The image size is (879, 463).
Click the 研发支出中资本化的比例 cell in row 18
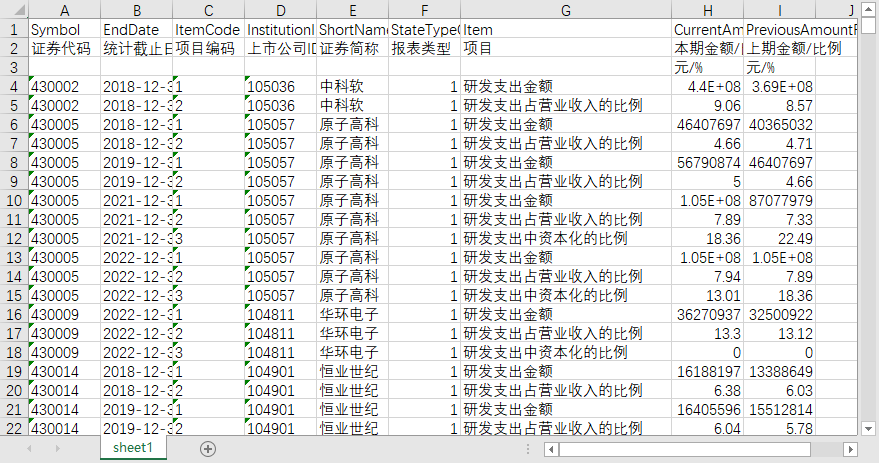566,353
